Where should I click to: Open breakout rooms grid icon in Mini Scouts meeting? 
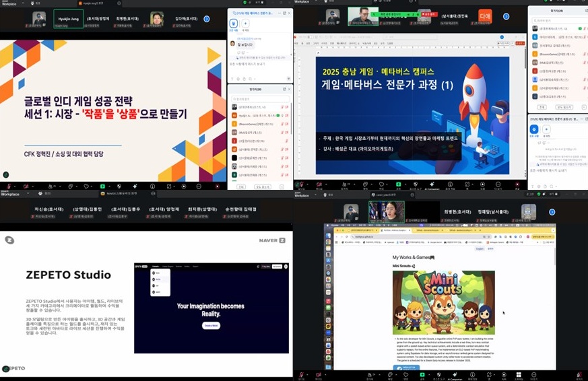coord(519,375)
